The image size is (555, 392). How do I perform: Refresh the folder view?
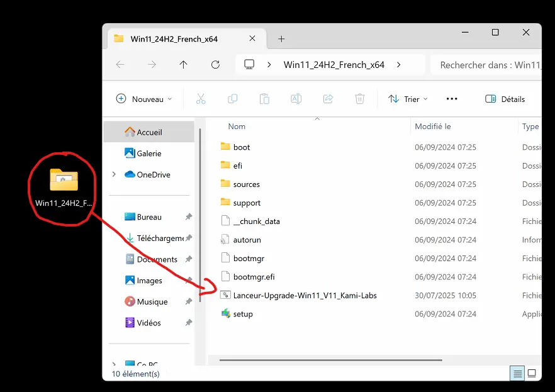click(215, 64)
